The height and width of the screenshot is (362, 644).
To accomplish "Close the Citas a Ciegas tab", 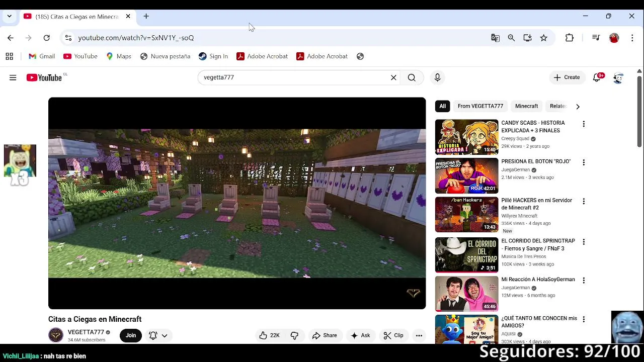I will tap(128, 16).
